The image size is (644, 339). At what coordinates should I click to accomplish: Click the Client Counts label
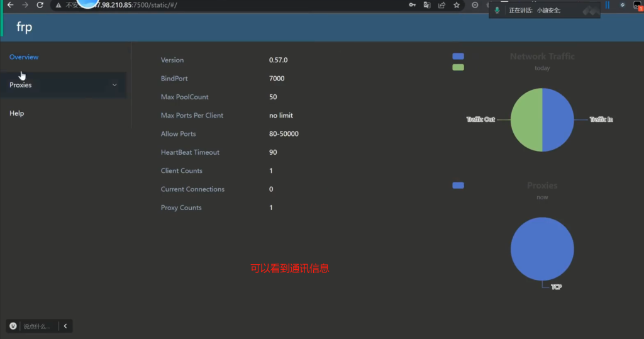point(182,171)
